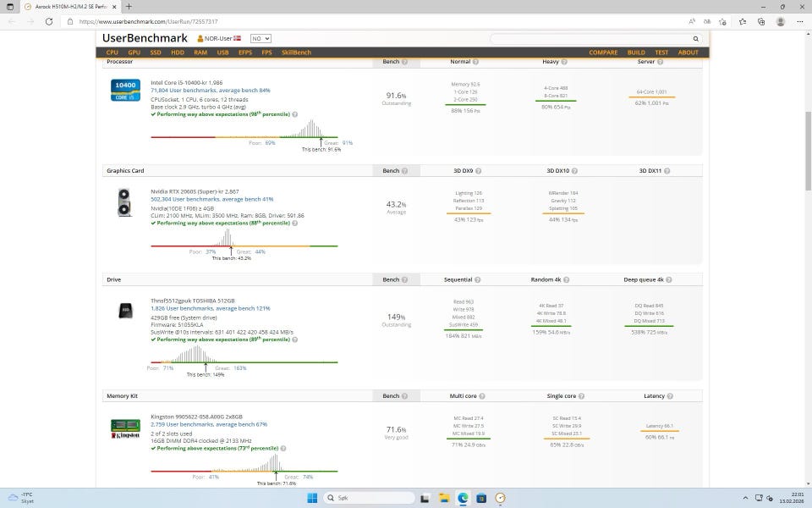Viewport: 812px width, 508px height.
Task: Open the Thnsf5512gpuk TOSHIBA 512GB link
Action: [x=193, y=301]
